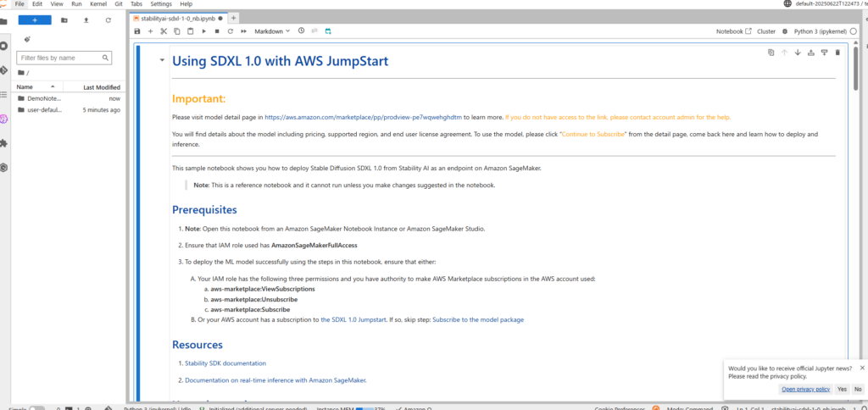
Task: Focus the Filter files by name field
Action: click(x=64, y=58)
